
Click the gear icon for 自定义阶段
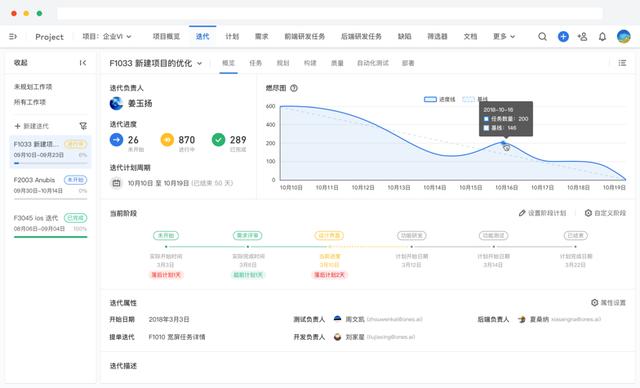click(x=588, y=213)
